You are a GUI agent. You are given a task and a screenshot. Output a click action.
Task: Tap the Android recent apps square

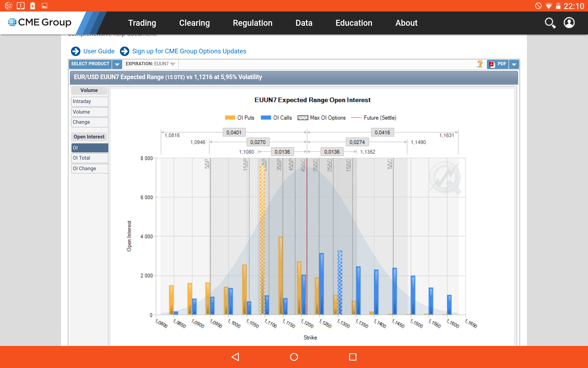click(353, 357)
